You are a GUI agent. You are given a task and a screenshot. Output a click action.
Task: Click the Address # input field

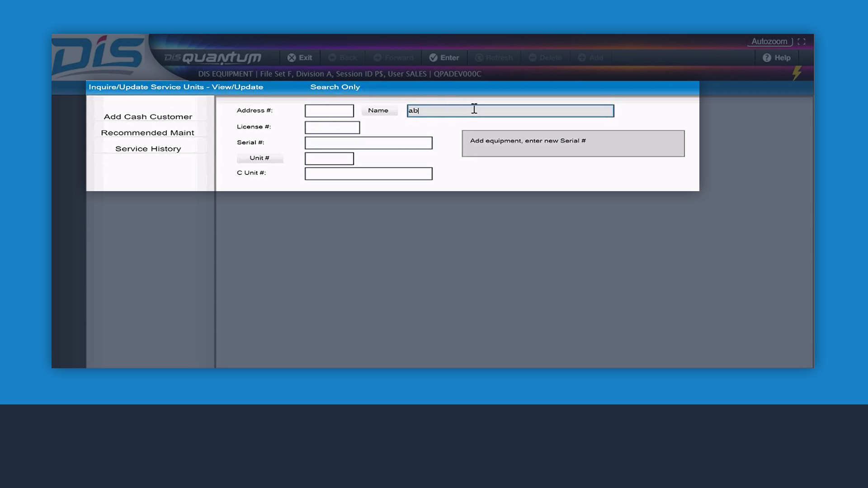(x=329, y=111)
